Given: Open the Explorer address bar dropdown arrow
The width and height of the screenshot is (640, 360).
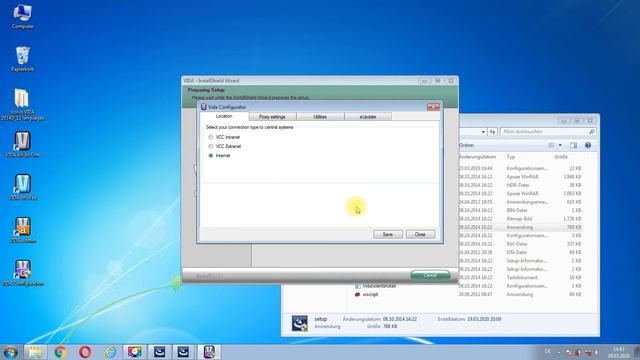Looking at the screenshot, I should (483, 132).
